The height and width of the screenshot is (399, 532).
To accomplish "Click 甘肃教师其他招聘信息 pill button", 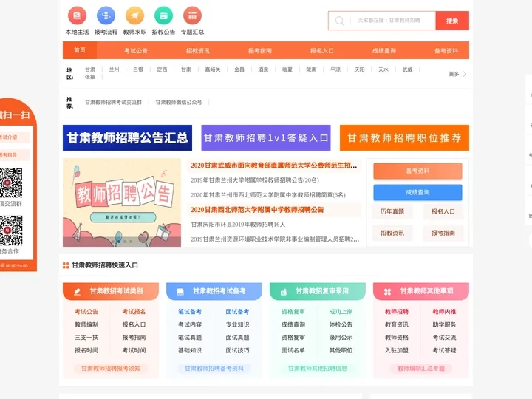I will pos(318,369).
